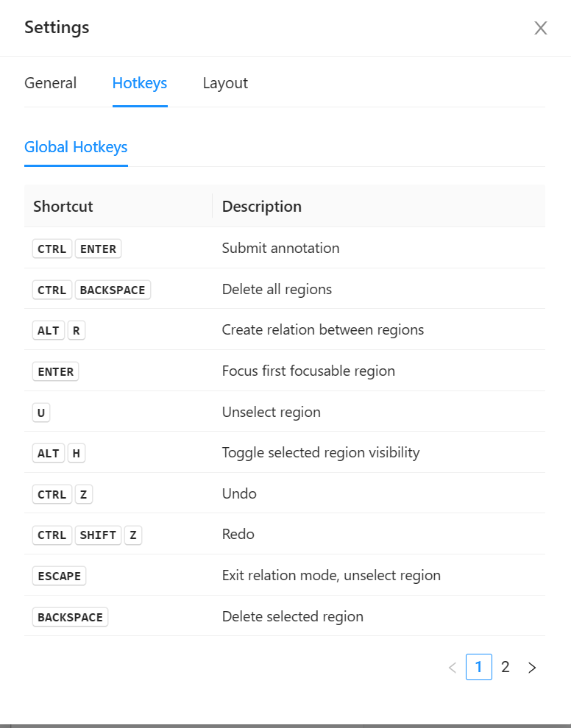
Task: Switch to the General tab
Action: pos(50,83)
